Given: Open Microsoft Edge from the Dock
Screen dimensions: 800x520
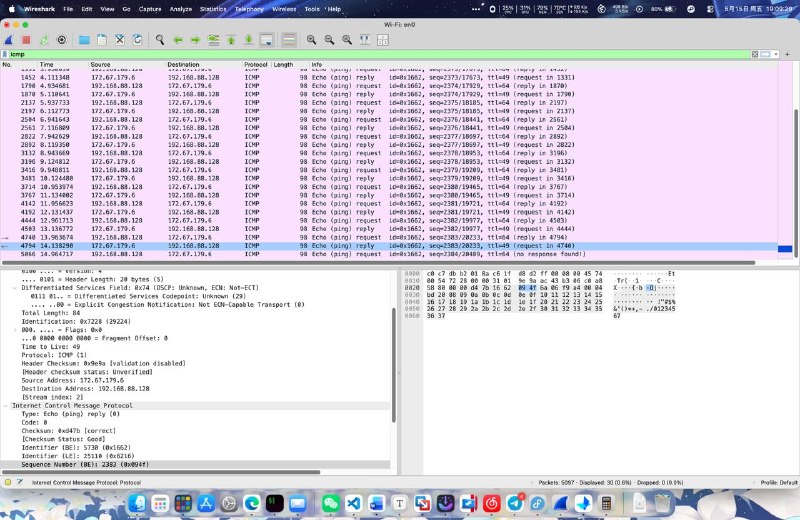Looking at the screenshot, I should pyautogui.click(x=252, y=504).
